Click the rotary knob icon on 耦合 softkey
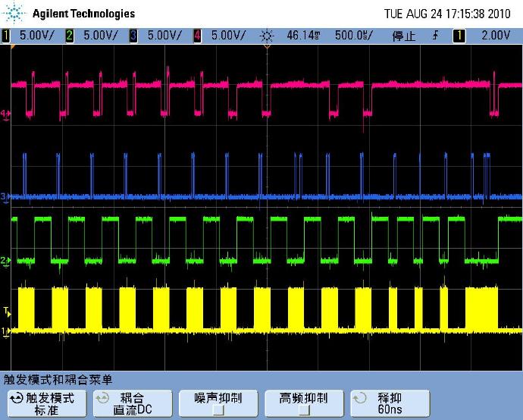 click(102, 398)
